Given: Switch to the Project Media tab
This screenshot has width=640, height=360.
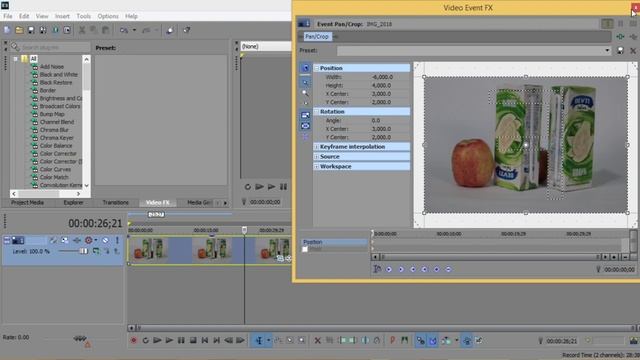Looking at the screenshot, I should pyautogui.click(x=27, y=202).
